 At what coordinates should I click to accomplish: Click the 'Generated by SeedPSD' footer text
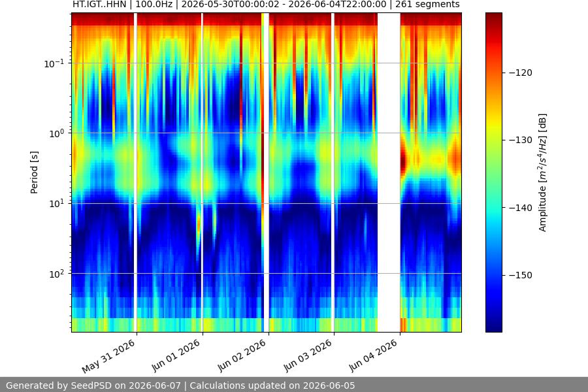180,385
